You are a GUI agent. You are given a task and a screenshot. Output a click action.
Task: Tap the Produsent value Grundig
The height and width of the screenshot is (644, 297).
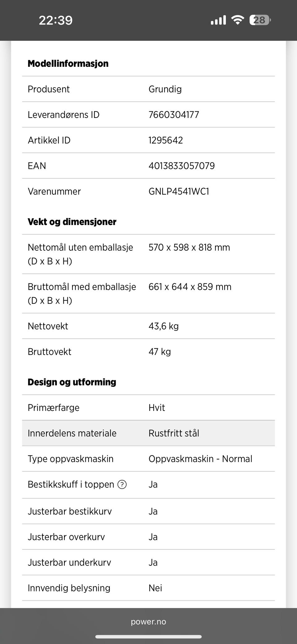[x=165, y=89]
